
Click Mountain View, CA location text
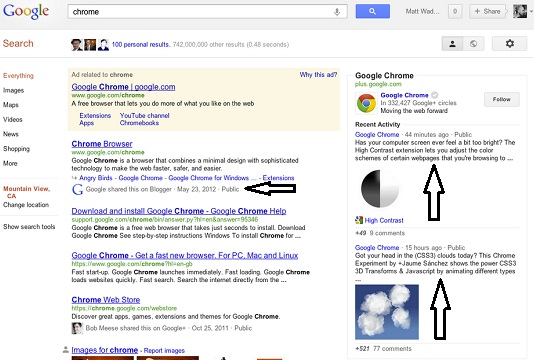(x=27, y=192)
